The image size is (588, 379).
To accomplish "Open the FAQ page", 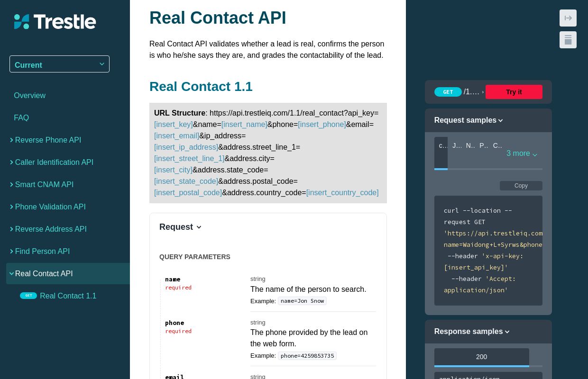I will [x=21, y=117].
